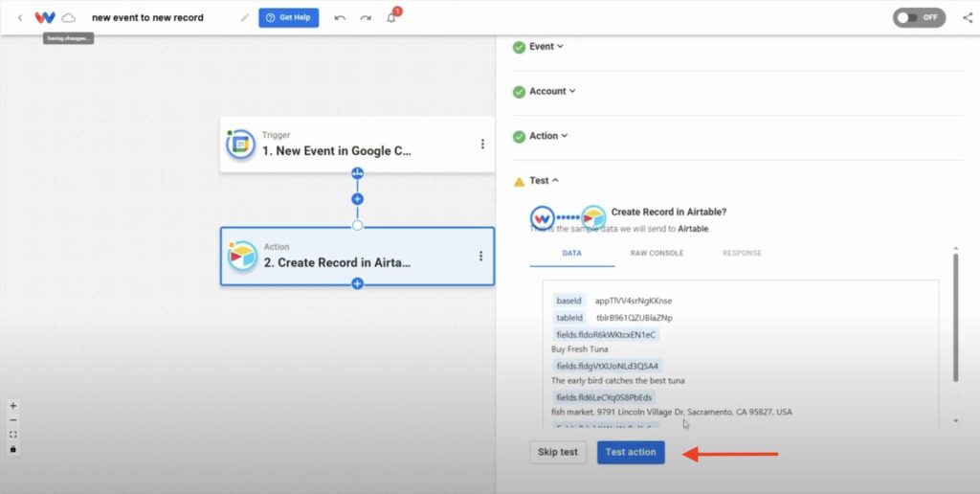Select the fields.fldoR6kWKtcxEN1eC label
The width and height of the screenshot is (980, 494).
(x=606, y=334)
